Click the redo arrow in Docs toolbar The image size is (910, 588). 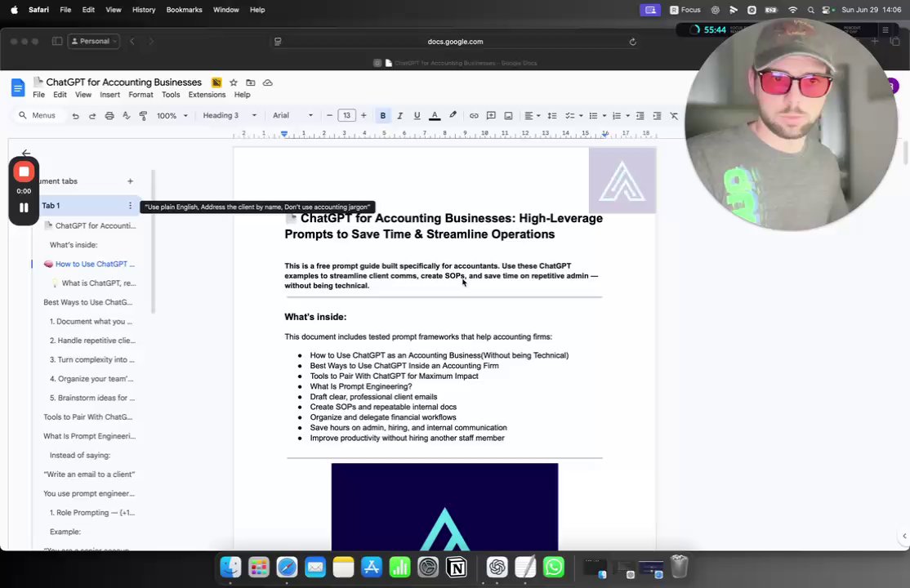coord(92,115)
